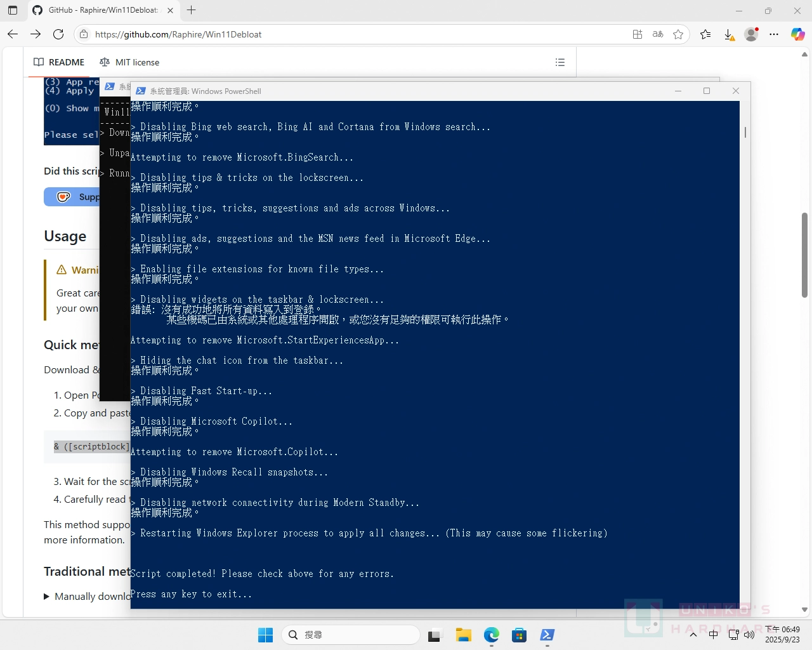Click PowerShell title bar icon
Viewport: 812px width, 650px height.
[141, 91]
